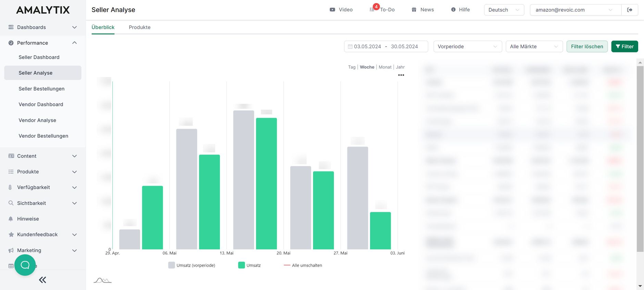Click the table icon at sidebar bottom
This screenshot has height=290, width=644.
tap(11, 266)
